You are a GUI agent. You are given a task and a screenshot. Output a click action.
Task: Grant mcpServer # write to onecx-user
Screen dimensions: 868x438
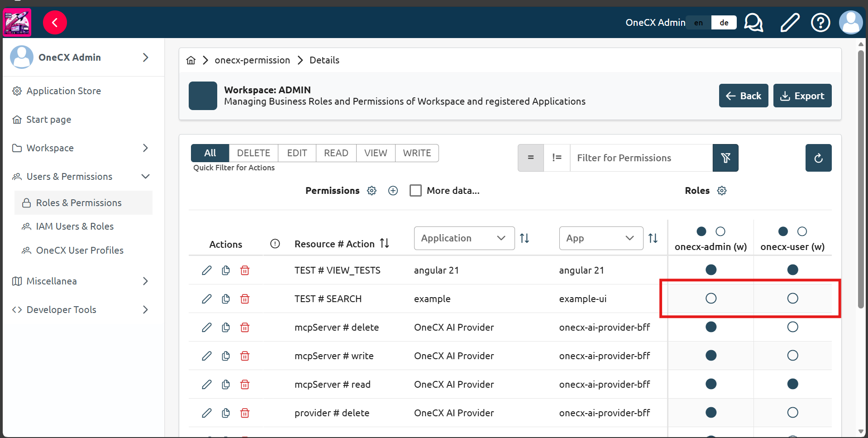(792, 356)
